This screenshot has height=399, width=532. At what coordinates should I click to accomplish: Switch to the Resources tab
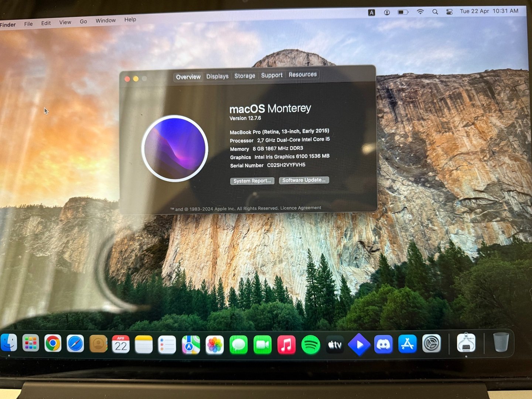pos(303,74)
